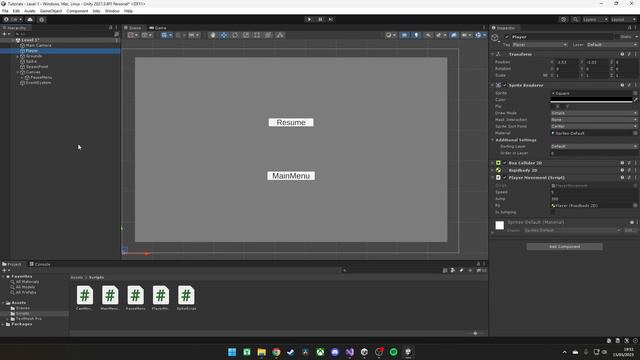640x360 pixels.
Task: Open the Component menu
Action: pos(77,11)
